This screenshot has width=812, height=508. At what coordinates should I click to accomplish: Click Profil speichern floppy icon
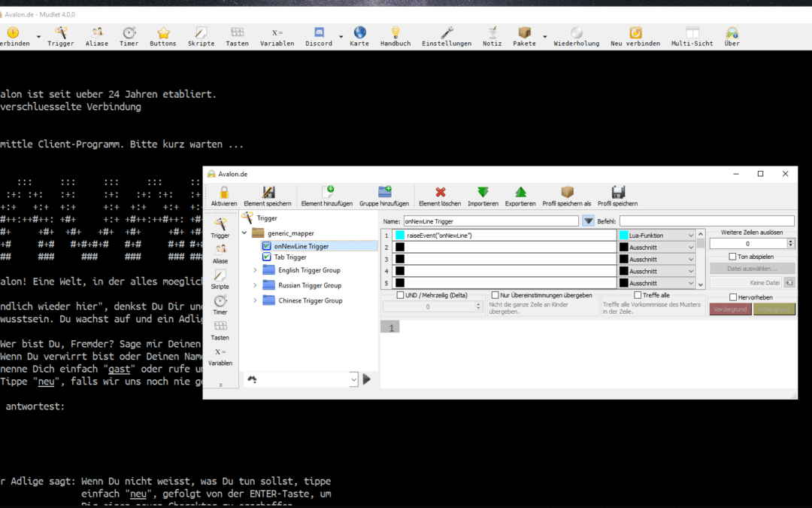coord(618,196)
